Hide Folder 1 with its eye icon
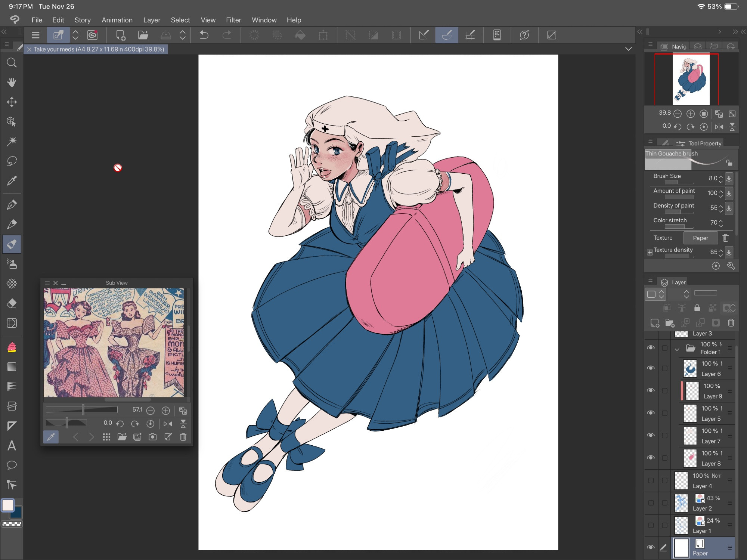Screen dimensions: 747x560 (651, 348)
